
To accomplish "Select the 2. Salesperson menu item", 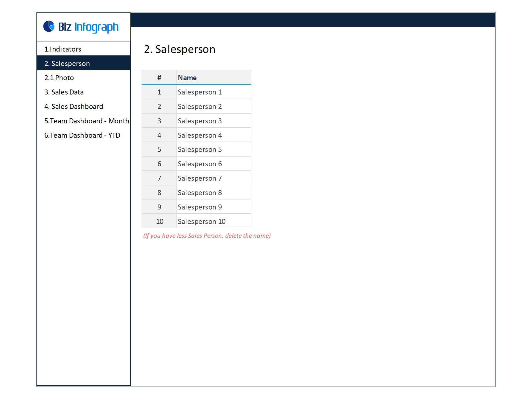I will [x=83, y=63].
